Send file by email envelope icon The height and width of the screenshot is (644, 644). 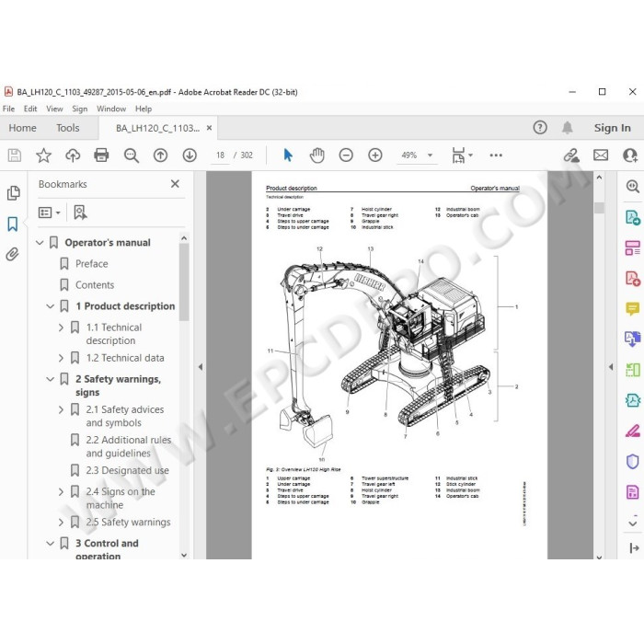[x=601, y=155]
